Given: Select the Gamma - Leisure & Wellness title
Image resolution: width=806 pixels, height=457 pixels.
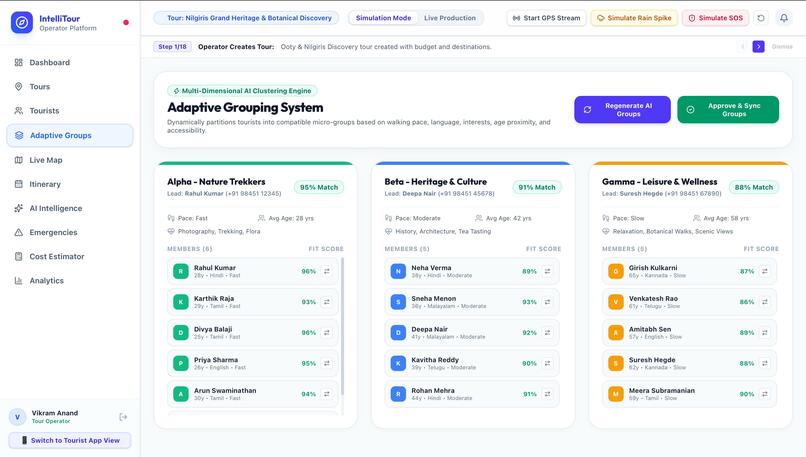Looking at the screenshot, I should [660, 182].
